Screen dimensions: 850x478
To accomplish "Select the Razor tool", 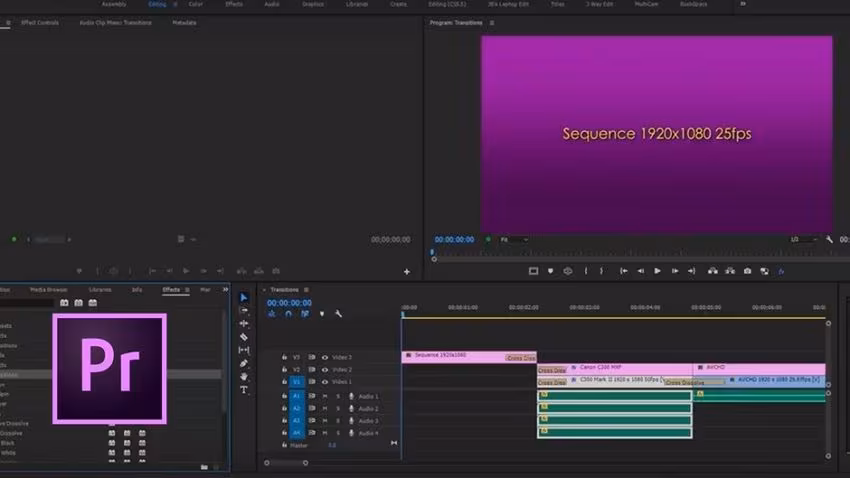I will pyautogui.click(x=243, y=337).
